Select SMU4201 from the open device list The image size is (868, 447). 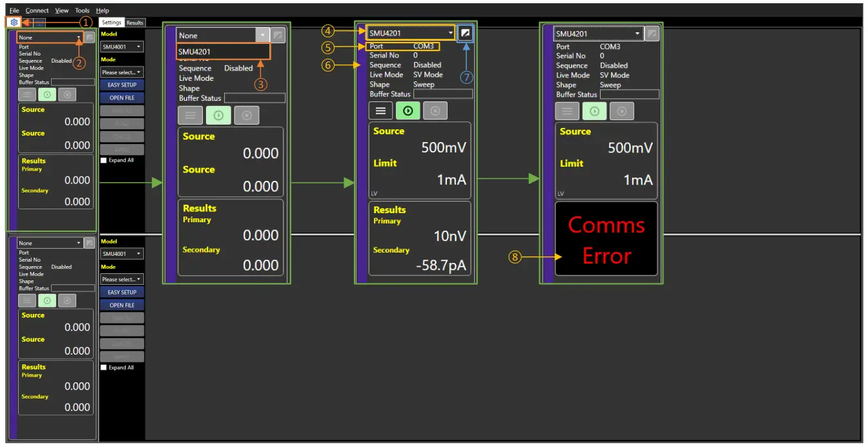(x=223, y=52)
